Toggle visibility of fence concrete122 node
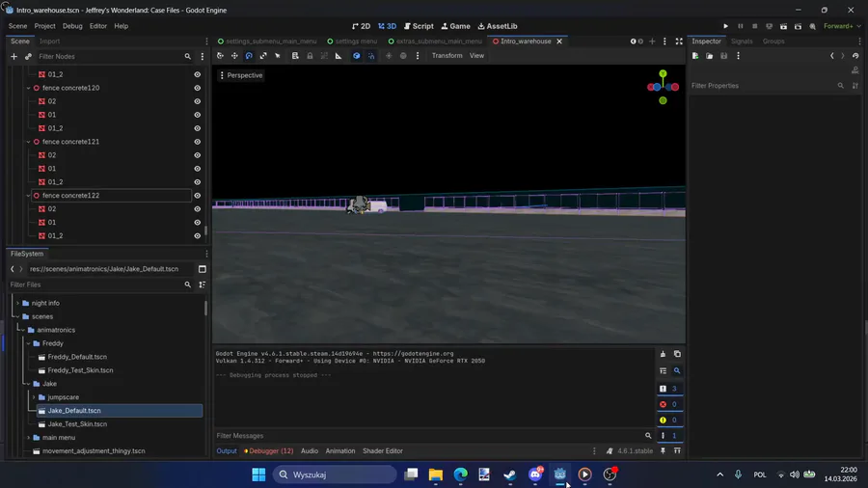 (x=197, y=196)
